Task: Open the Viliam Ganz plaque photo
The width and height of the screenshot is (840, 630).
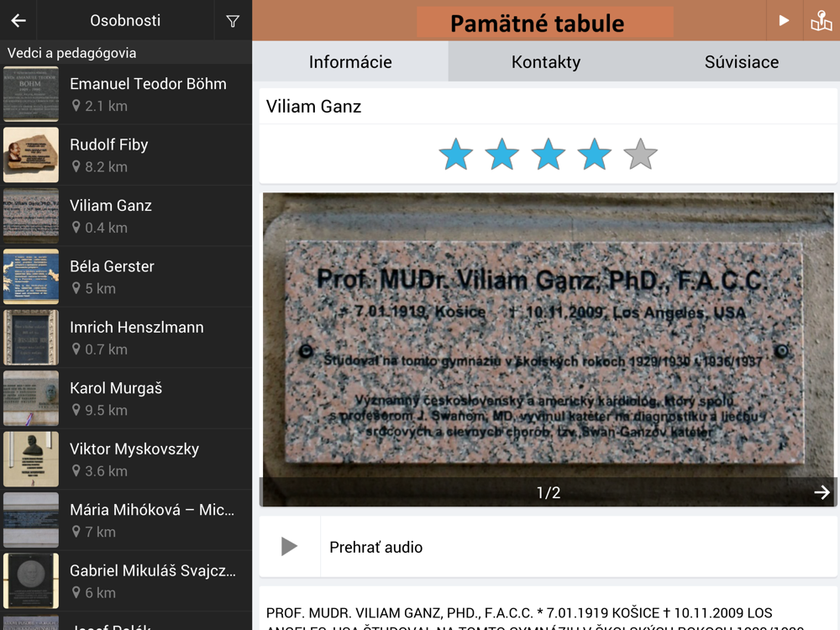Action: pyautogui.click(x=548, y=349)
